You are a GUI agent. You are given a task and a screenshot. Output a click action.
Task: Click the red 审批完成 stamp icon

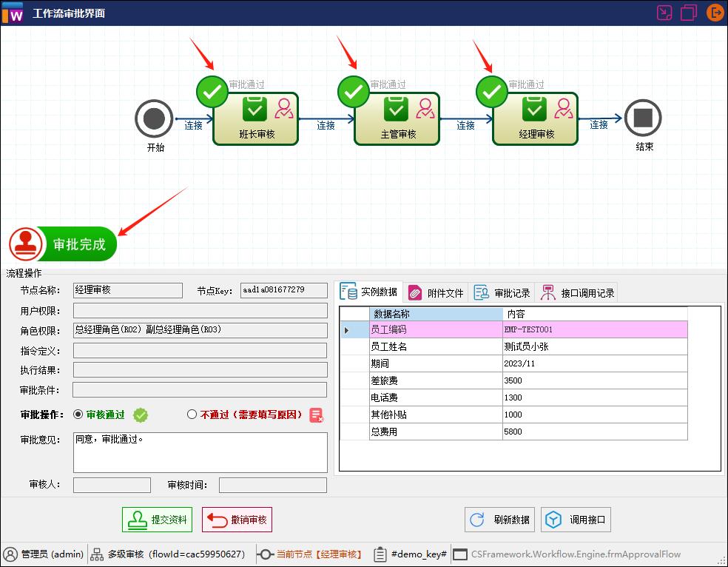[24, 244]
